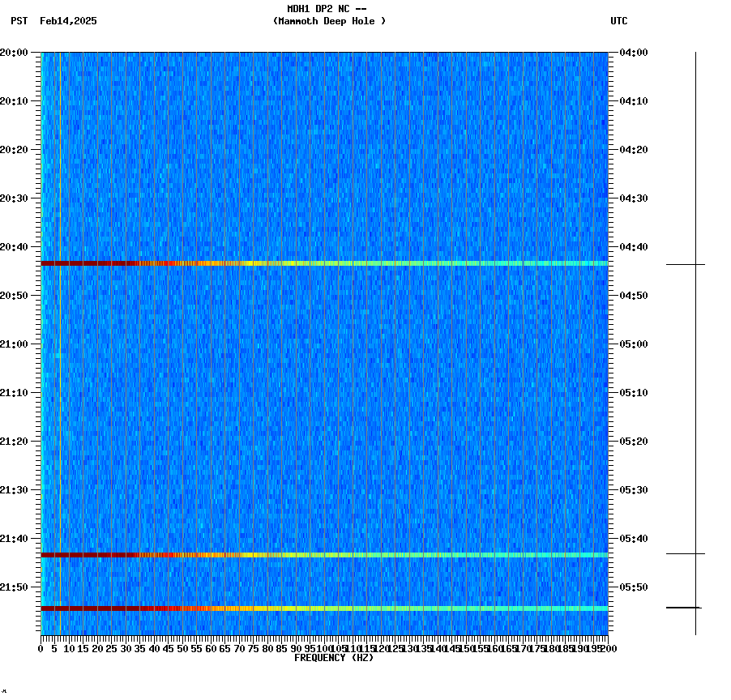Viewport: 731px width, 700px height.
Task: Click the scale tick aligned with 04:43 event
Action: (x=685, y=262)
